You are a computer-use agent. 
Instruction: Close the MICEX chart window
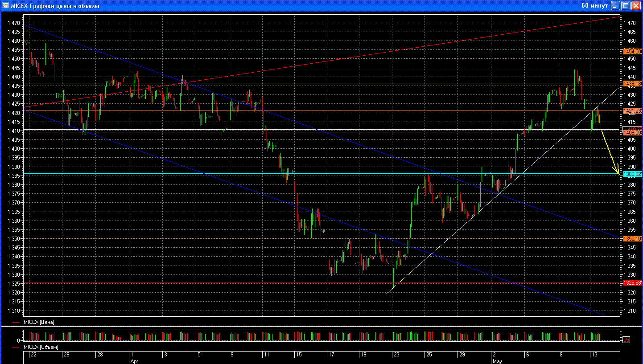[636, 6]
